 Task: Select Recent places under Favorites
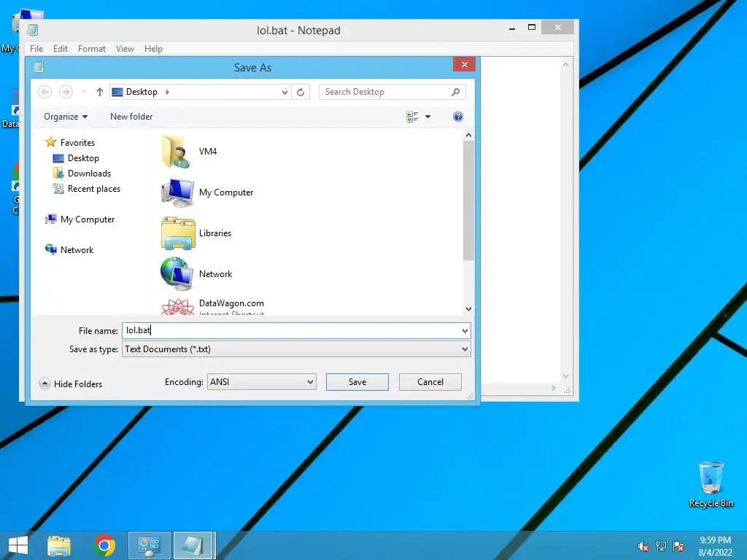[x=87, y=189]
